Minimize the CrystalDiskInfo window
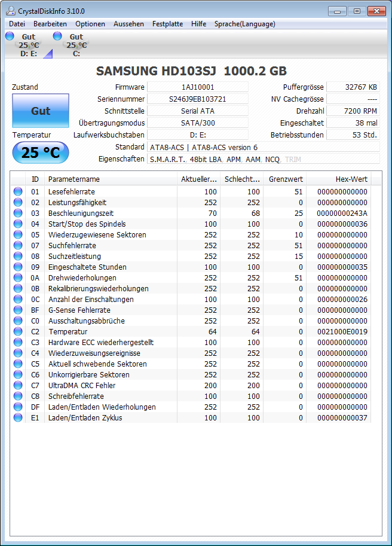The image size is (392, 546). (x=337, y=11)
